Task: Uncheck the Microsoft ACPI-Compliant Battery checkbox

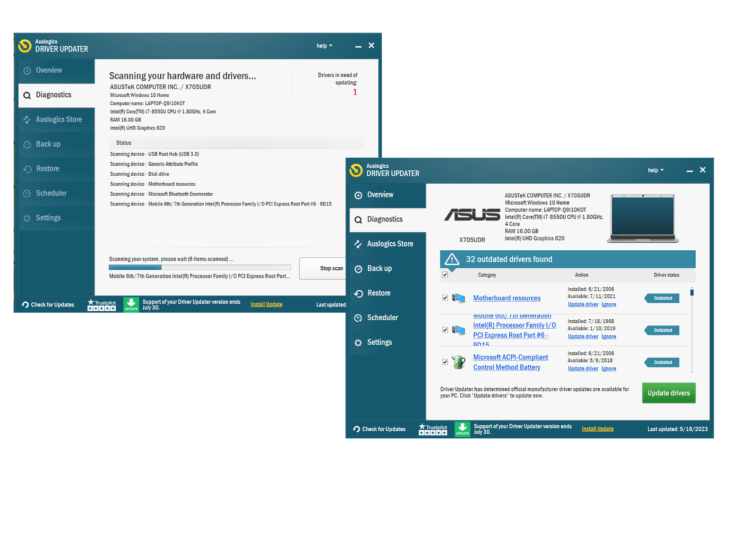Action: [445, 362]
